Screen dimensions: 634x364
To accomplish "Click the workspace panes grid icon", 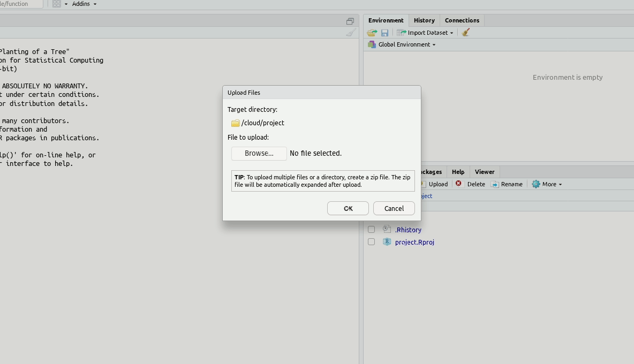I will click(x=57, y=4).
